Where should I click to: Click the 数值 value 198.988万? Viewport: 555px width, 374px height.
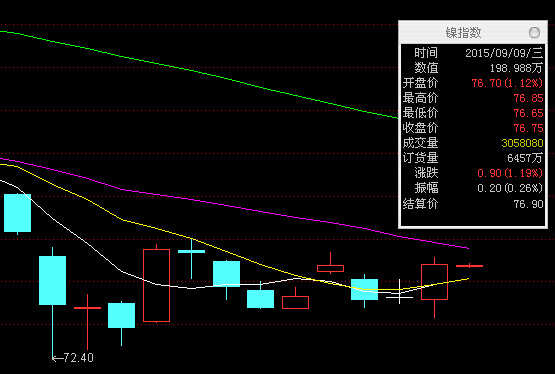click(516, 68)
